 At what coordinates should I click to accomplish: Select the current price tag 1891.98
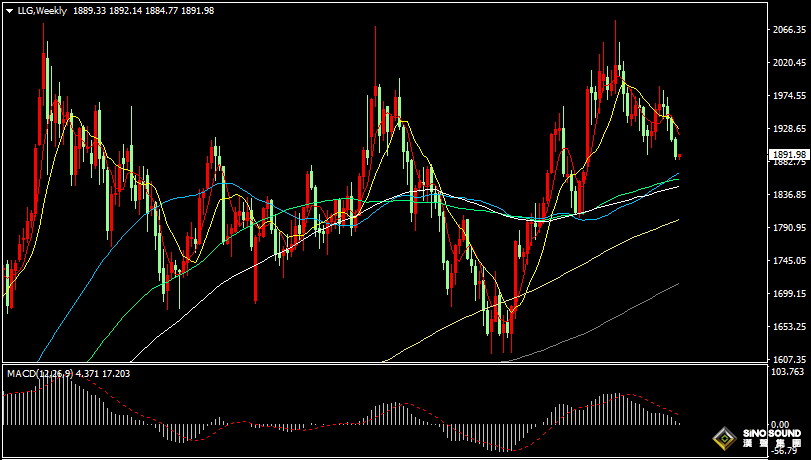pos(789,155)
